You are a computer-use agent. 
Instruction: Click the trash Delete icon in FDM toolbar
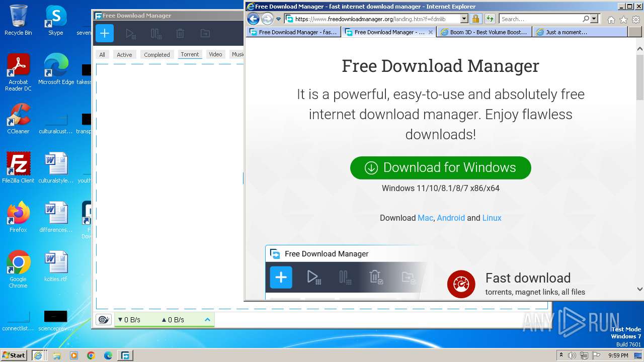click(x=180, y=34)
